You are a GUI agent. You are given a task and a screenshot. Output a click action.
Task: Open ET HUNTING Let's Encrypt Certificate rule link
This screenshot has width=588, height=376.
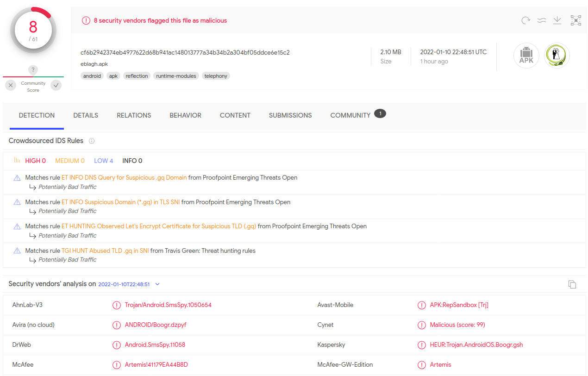(159, 226)
